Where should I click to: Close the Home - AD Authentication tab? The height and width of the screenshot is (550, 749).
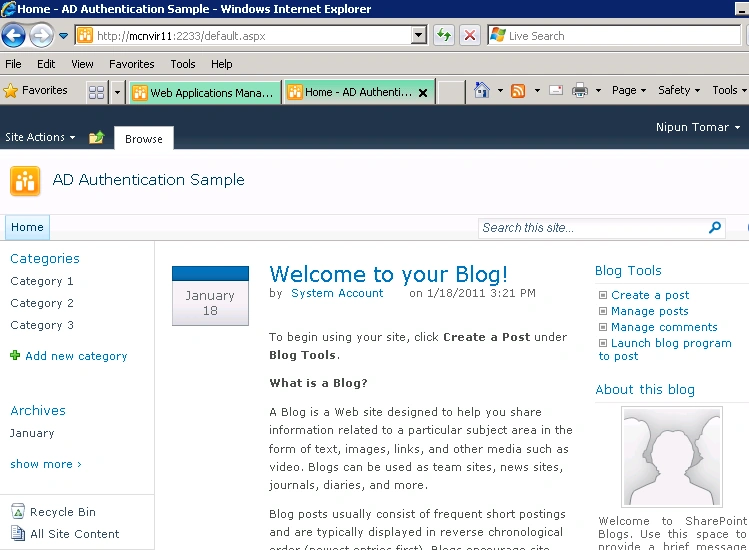tap(423, 93)
